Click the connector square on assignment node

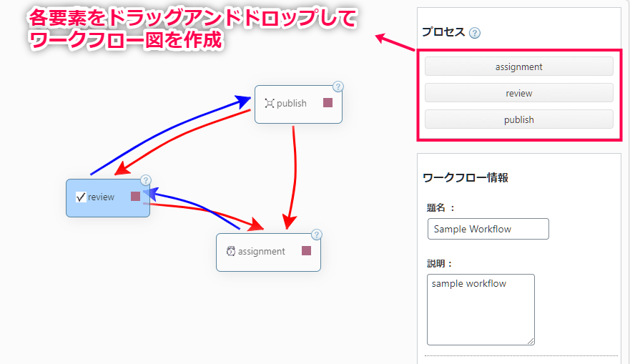pos(306,251)
